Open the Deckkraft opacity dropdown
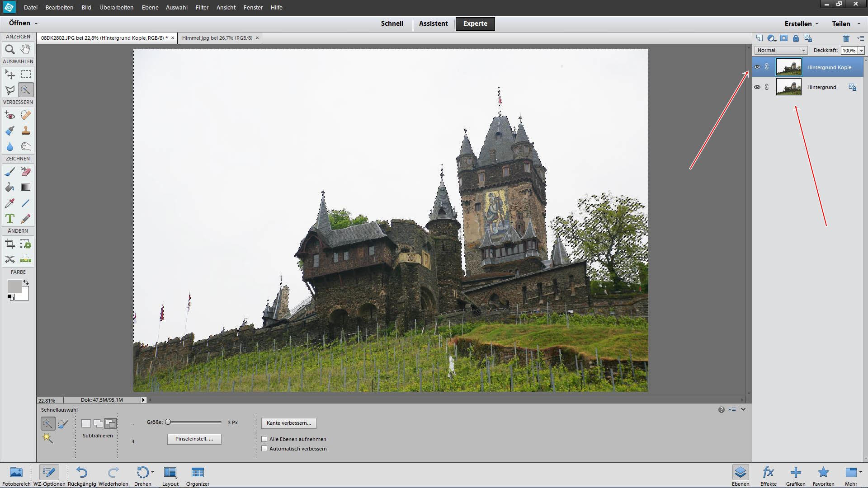The height and width of the screenshot is (488, 868). coord(863,51)
